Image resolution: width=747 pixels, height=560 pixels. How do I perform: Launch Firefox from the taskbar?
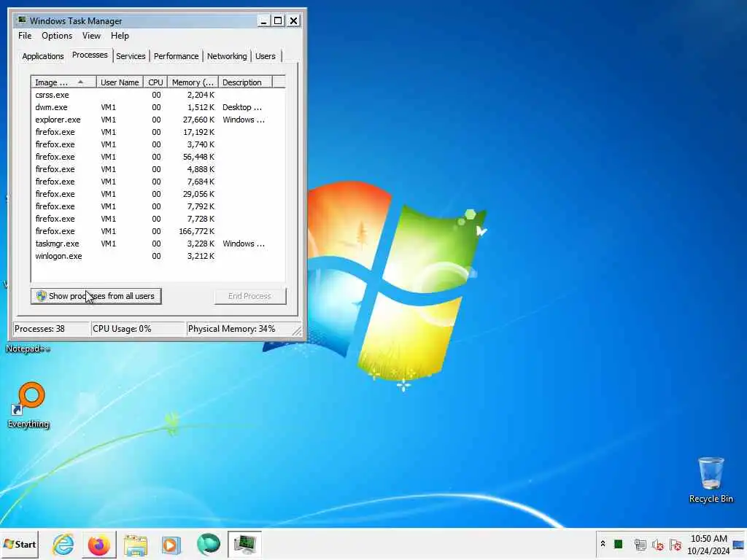[x=99, y=544]
